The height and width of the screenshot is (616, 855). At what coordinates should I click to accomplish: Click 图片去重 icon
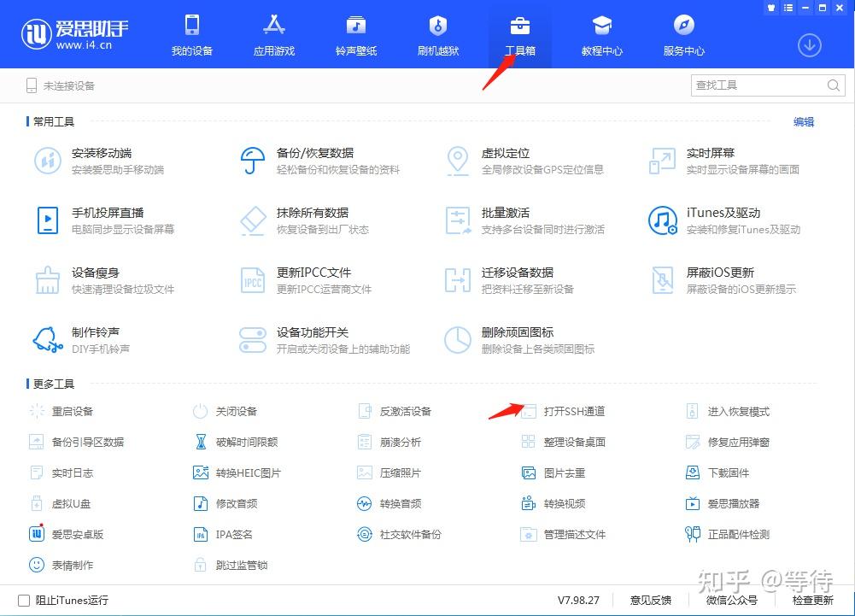(x=529, y=472)
